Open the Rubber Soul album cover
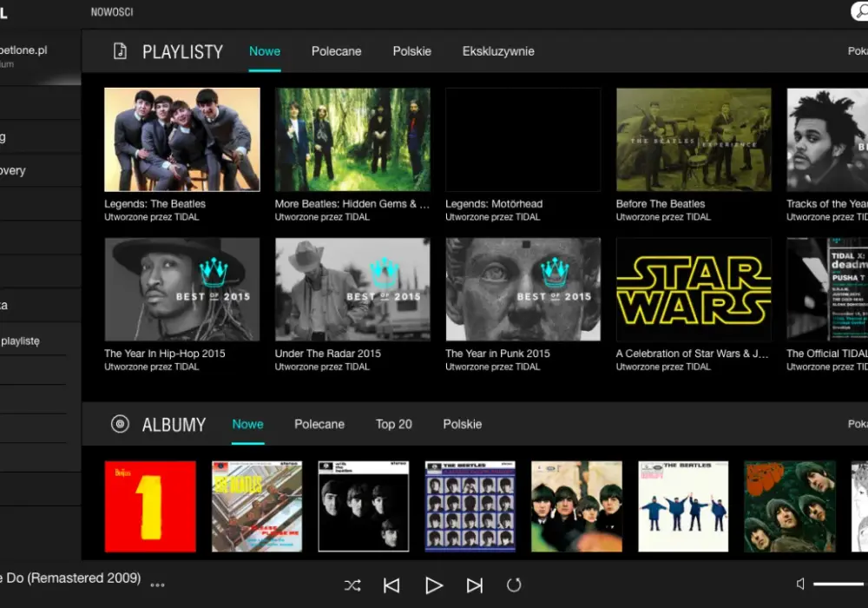Image resolution: width=868 pixels, height=608 pixels. click(790, 506)
